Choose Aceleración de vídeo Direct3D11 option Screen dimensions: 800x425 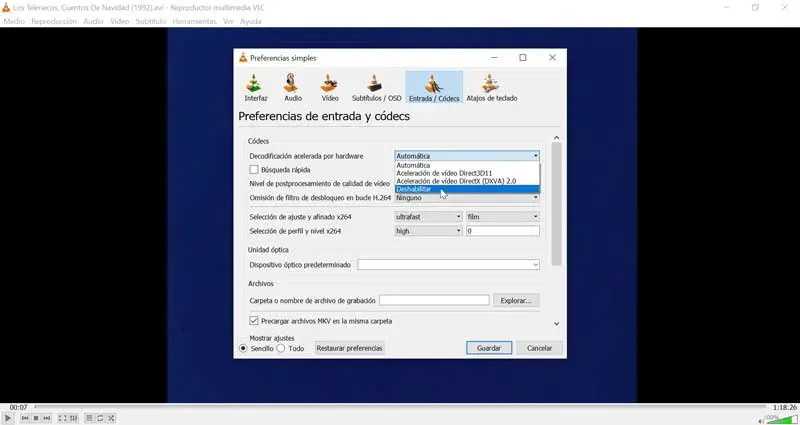(x=467, y=173)
